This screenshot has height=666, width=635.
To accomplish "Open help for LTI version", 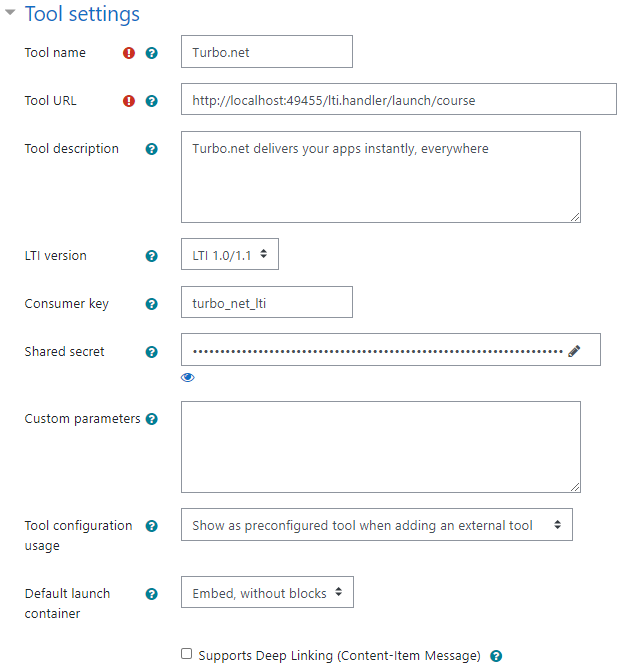I will 152,256.
